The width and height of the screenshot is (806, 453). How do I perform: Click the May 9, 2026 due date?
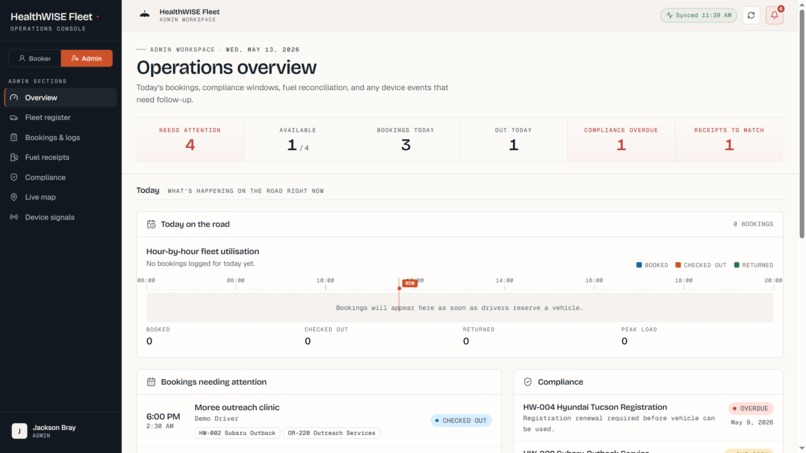pos(752,423)
